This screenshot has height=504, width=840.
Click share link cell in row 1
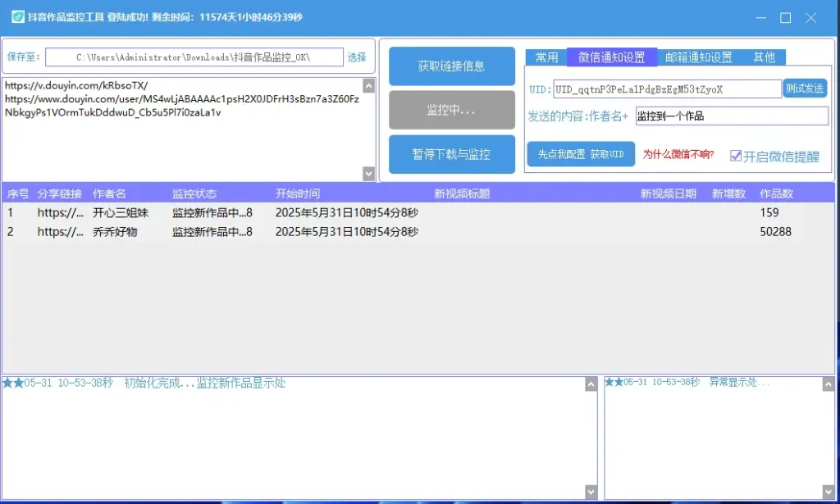pyautogui.click(x=60, y=212)
